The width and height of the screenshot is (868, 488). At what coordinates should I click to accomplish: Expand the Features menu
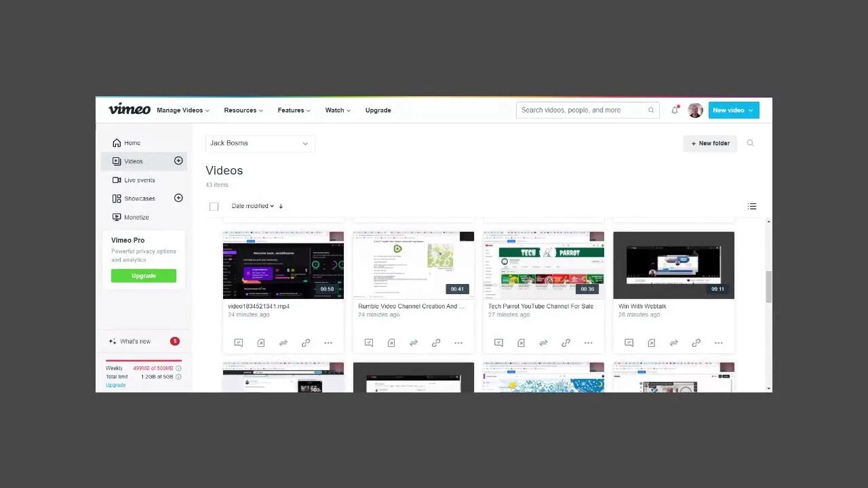point(294,110)
